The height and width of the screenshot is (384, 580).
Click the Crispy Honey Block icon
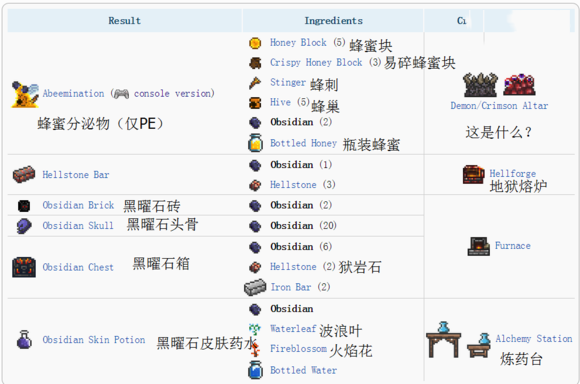[x=255, y=63]
